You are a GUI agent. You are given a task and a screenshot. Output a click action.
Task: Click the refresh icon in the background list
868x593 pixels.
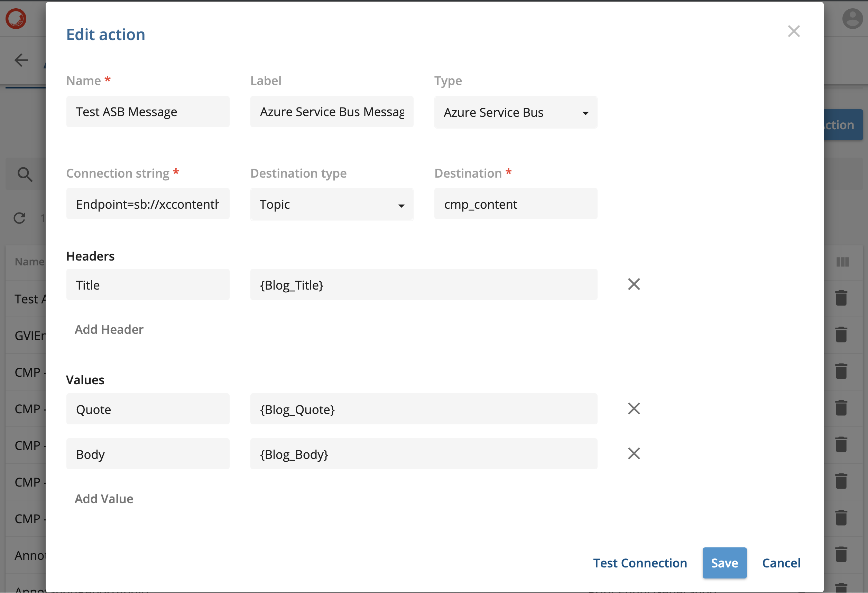19,218
